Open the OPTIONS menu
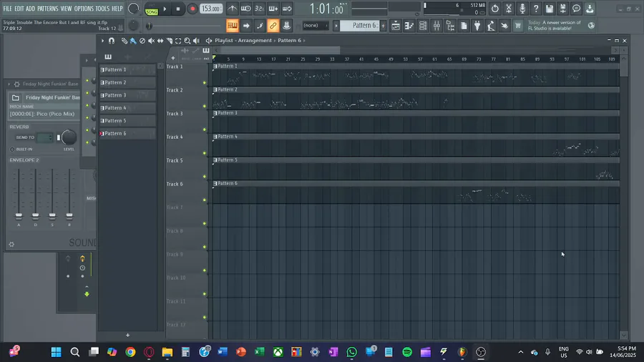 tap(84, 9)
